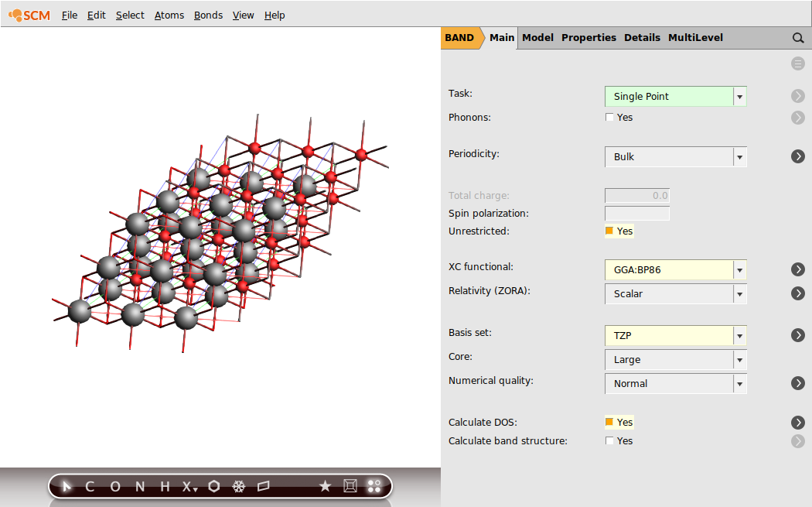Open the Core dropdown showing Large

(x=675, y=359)
